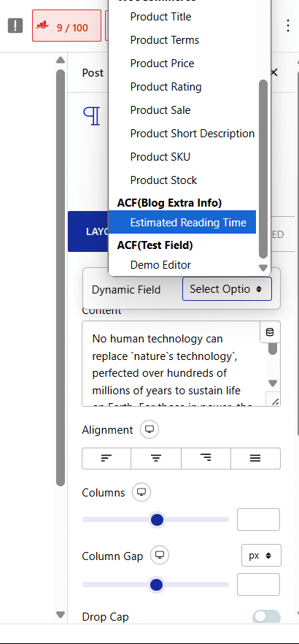Click the exclamation warning icon
The height and width of the screenshot is (644, 299).
coord(15,26)
